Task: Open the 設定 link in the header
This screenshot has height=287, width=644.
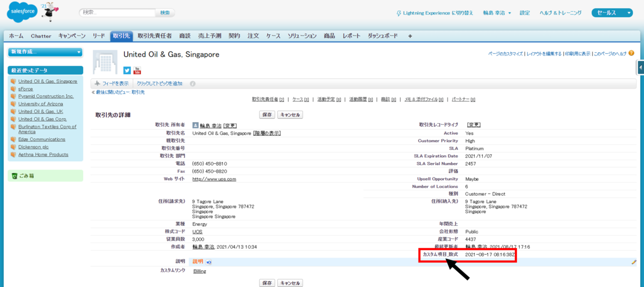Action: click(525, 13)
